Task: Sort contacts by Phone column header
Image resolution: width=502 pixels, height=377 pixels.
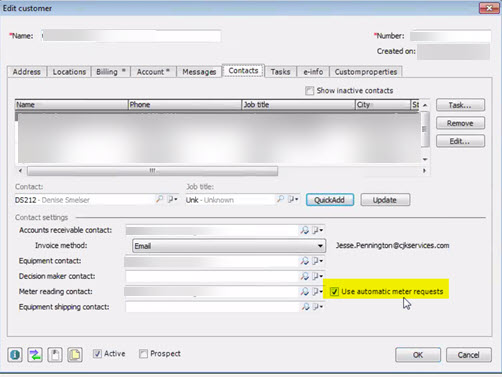Action: click(x=185, y=105)
